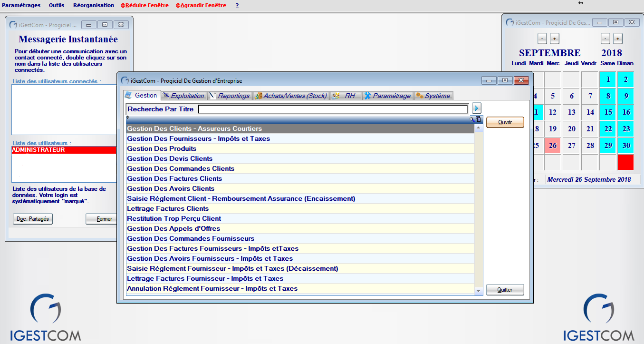Image resolution: width=644 pixels, height=344 pixels.
Task: Focus the Recherche Par Titre field
Action: 333,109
